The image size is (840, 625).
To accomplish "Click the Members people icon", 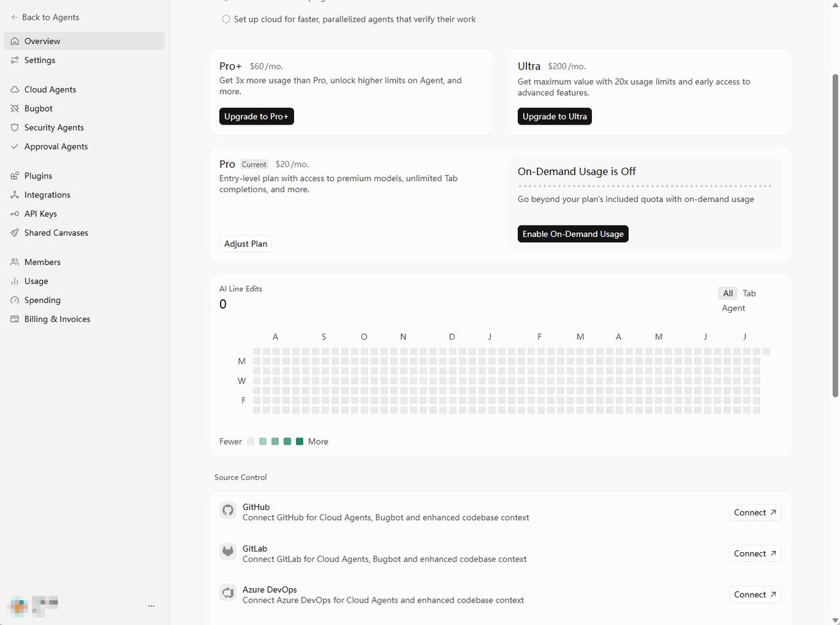I will click(14, 262).
